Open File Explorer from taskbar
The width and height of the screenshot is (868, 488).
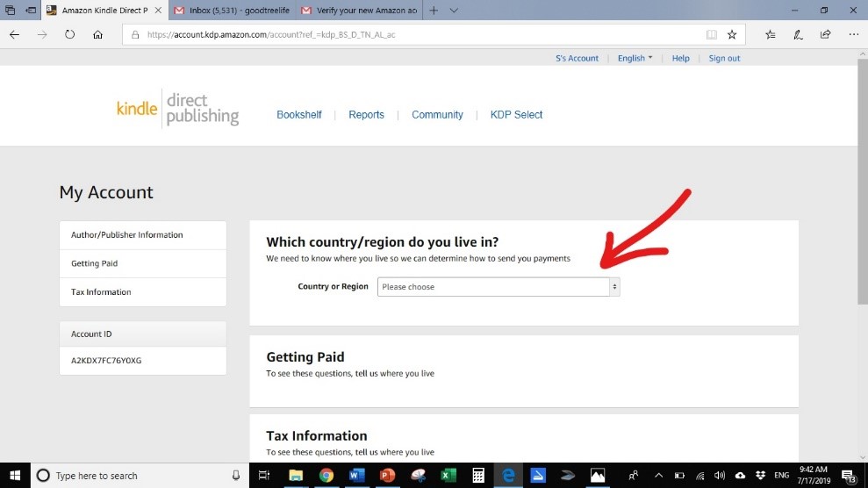[x=296, y=476]
